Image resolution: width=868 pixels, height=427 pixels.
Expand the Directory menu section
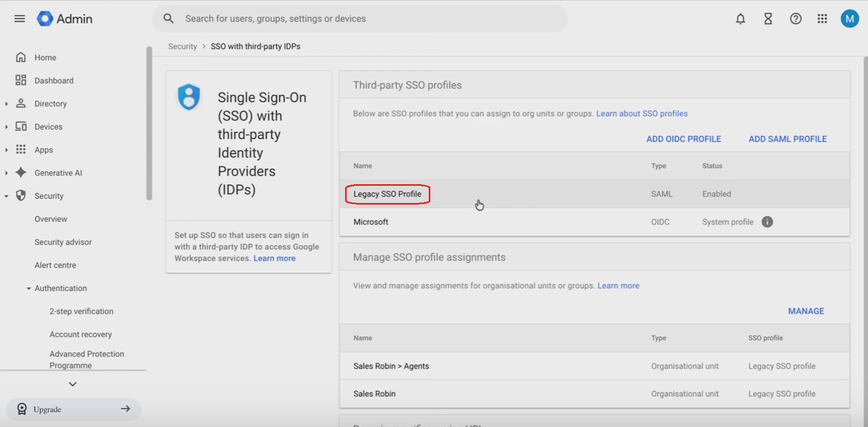point(6,104)
